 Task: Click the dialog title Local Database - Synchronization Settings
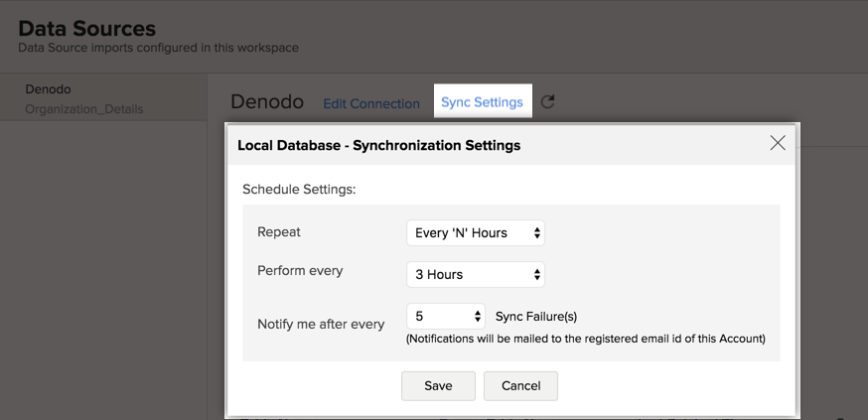[379, 146]
